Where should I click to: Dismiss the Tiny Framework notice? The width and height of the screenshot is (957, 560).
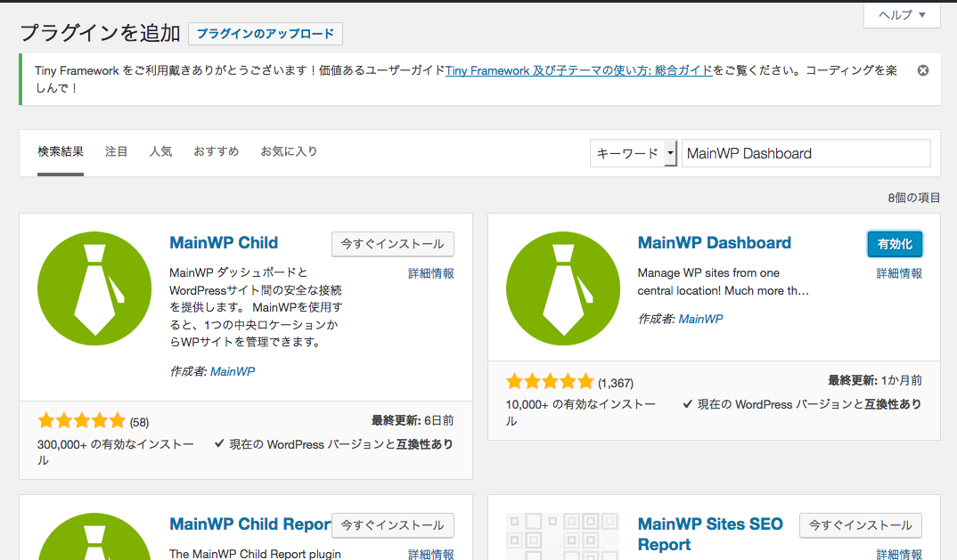click(x=923, y=70)
